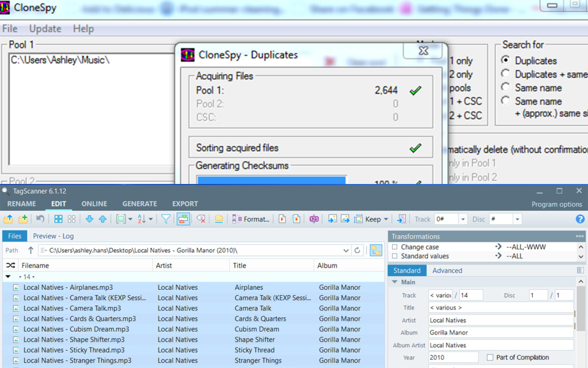Click the Keep cover options button
This screenshot has width=588, height=368.
click(x=368, y=219)
